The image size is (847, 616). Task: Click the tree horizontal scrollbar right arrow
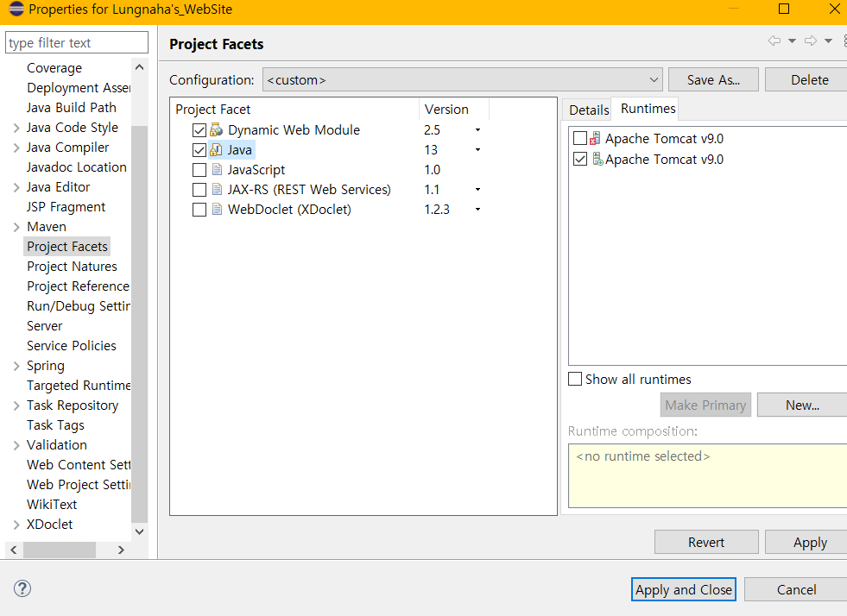pyautogui.click(x=121, y=550)
